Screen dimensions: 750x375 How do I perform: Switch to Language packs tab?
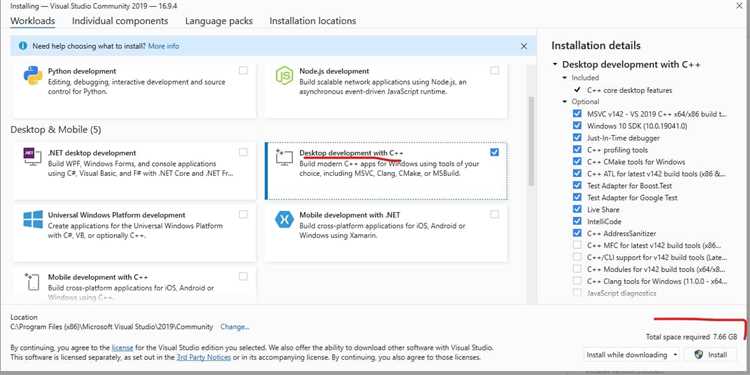(219, 21)
